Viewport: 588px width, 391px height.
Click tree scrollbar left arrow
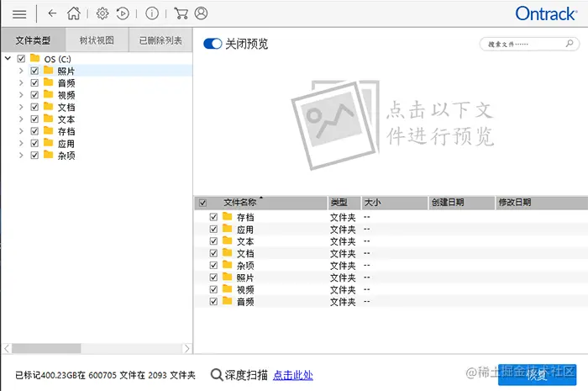[7, 349]
